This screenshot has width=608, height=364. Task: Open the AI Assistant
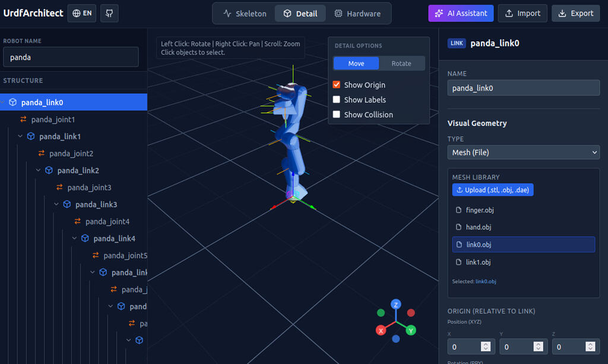(461, 13)
